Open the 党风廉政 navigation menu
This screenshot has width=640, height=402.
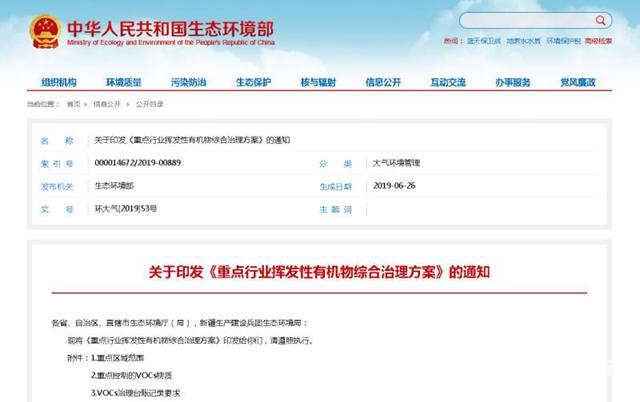578,82
